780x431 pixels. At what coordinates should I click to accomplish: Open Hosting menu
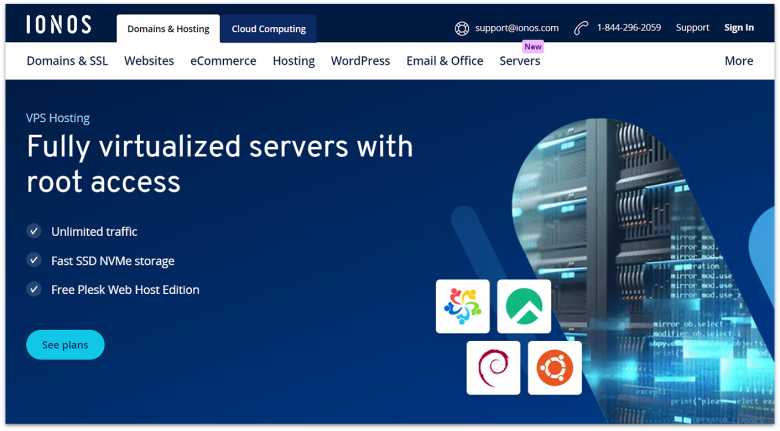[293, 61]
